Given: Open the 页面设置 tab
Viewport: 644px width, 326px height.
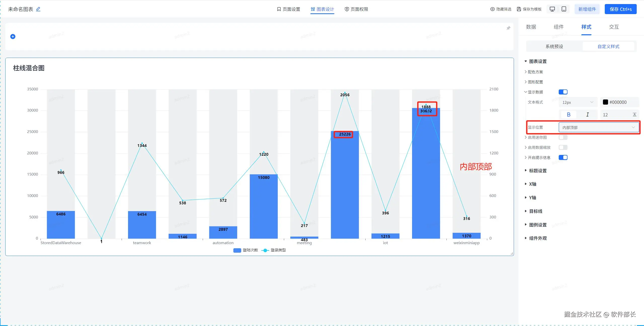Looking at the screenshot, I should click(x=288, y=9).
